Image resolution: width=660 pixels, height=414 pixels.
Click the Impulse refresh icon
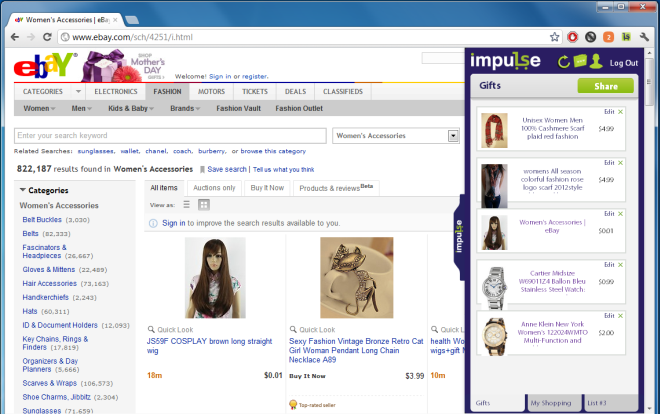point(563,62)
